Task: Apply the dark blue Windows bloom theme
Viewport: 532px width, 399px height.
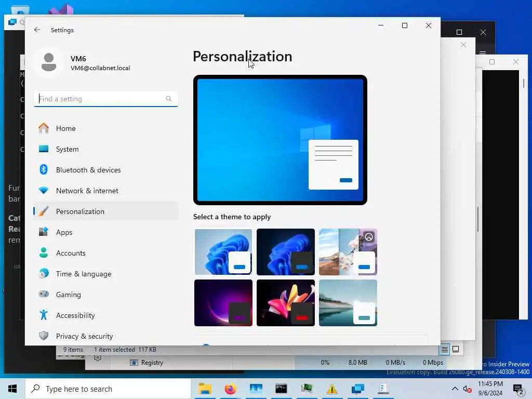Action: click(x=286, y=252)
